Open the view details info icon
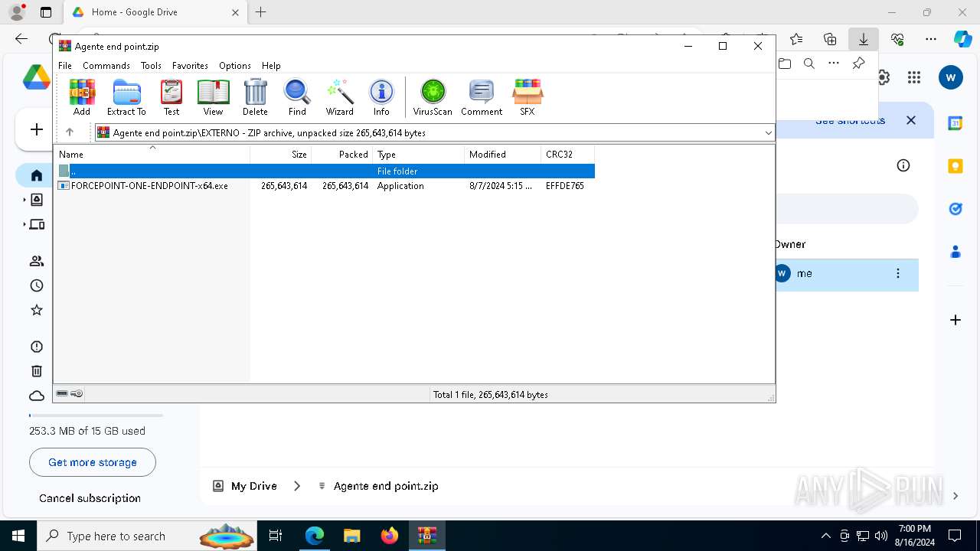Image resolution: width=980 pixels, height=551 pixels. point(903,165)
